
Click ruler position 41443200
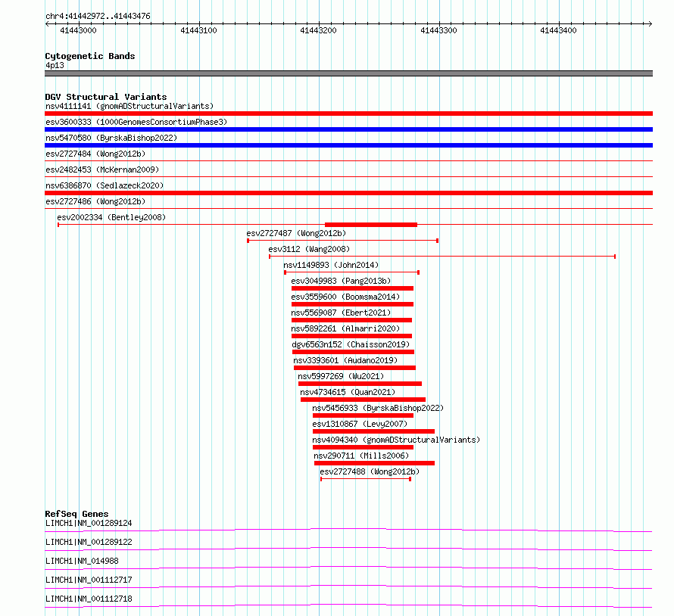(318, 30)
